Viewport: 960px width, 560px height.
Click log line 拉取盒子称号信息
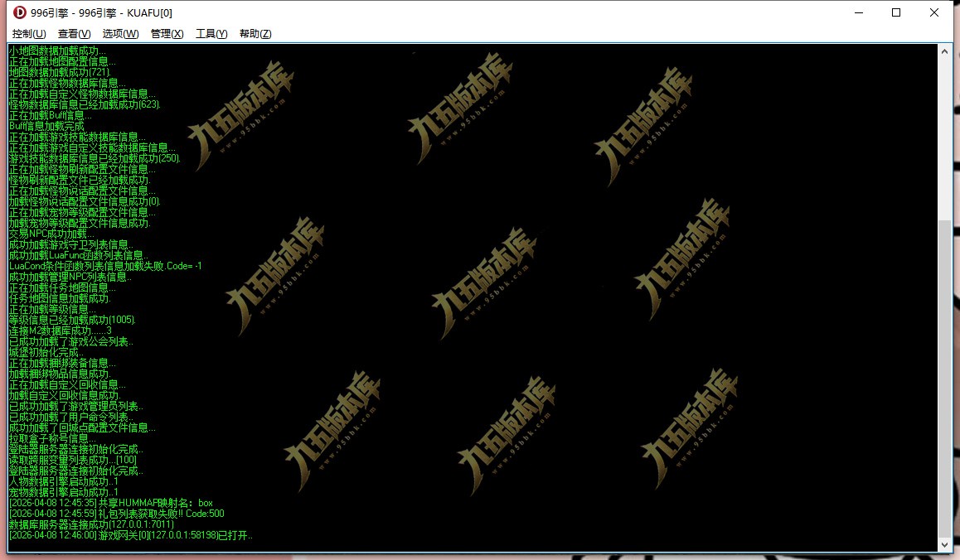pos(52,438)
